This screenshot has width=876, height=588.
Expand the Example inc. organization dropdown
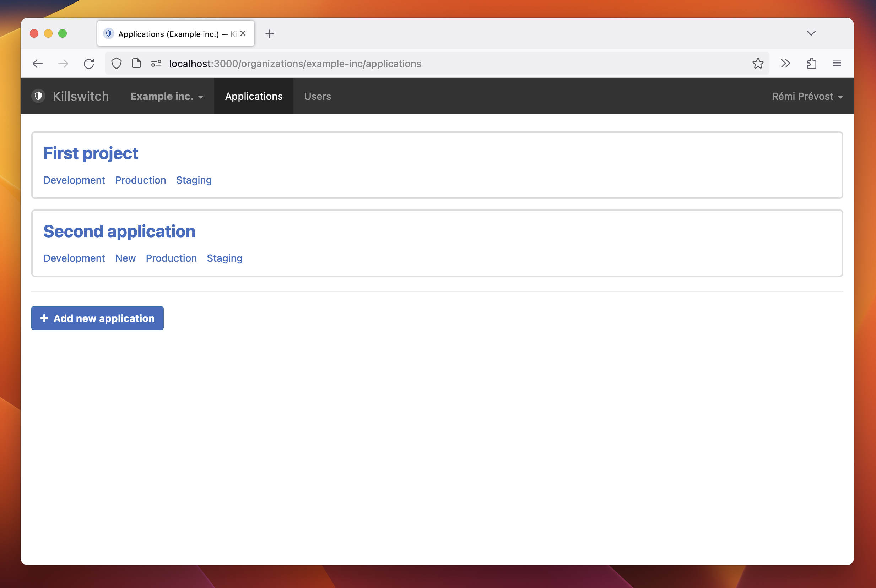point(167,96)
